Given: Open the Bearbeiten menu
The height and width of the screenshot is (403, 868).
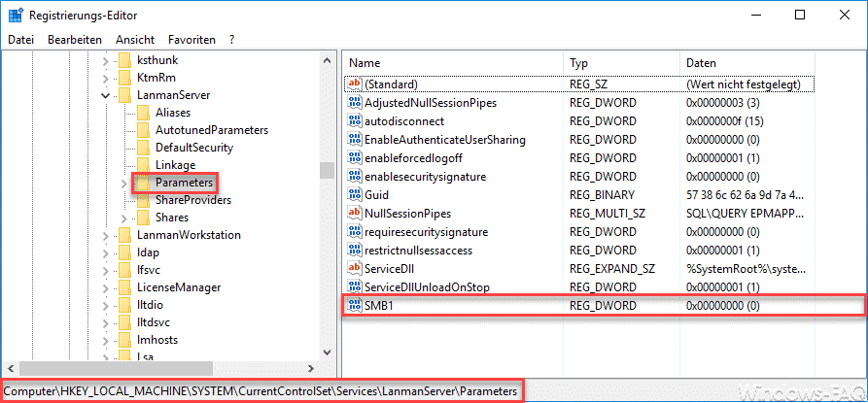Looking at the screenshot, I should (75, 40).
